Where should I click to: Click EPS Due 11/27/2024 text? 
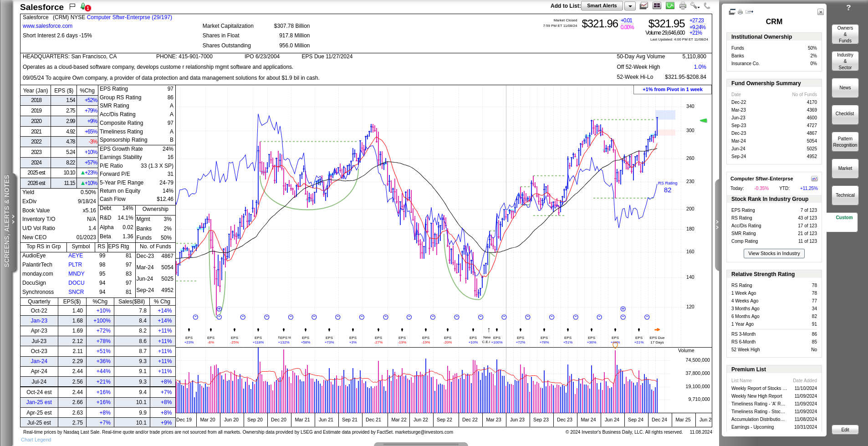(327, 56)
